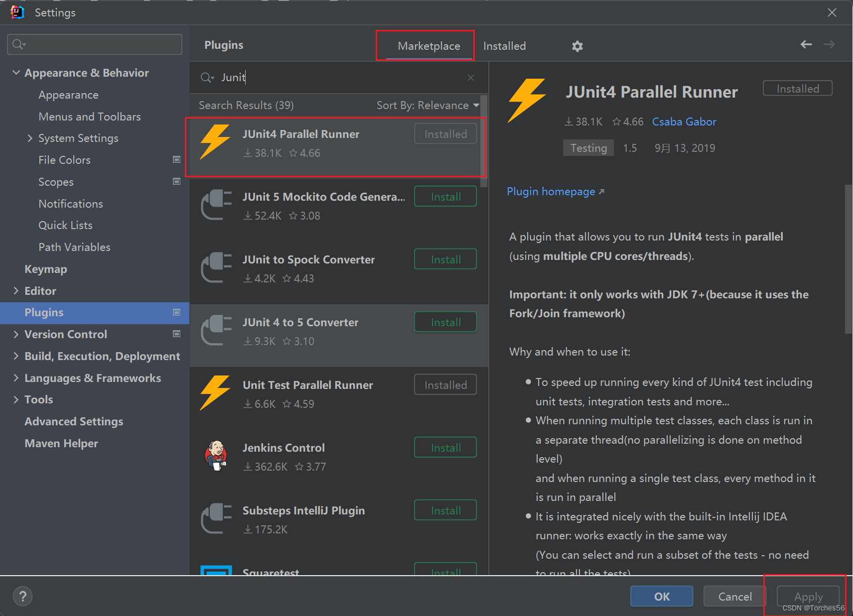Screen dimensions: 853x616
Task: Collapse the Appearance & Behavior section
Action: [x=16, y=73]
